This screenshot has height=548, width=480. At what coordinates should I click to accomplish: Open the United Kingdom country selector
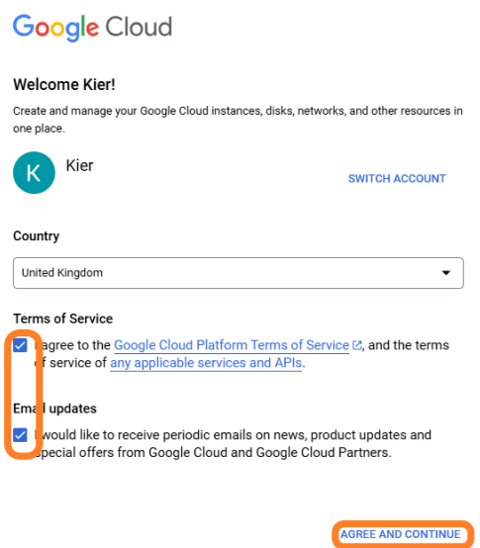pyautogui.click(x=238, y=273)
